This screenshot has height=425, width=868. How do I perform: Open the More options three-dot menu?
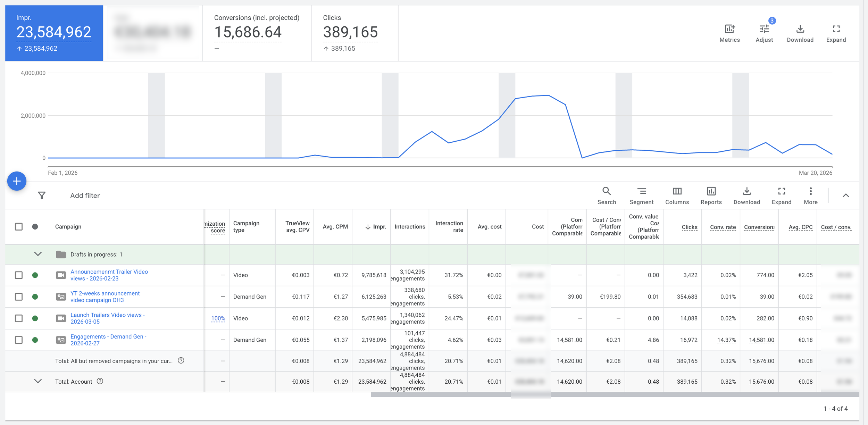pos(810,191)
